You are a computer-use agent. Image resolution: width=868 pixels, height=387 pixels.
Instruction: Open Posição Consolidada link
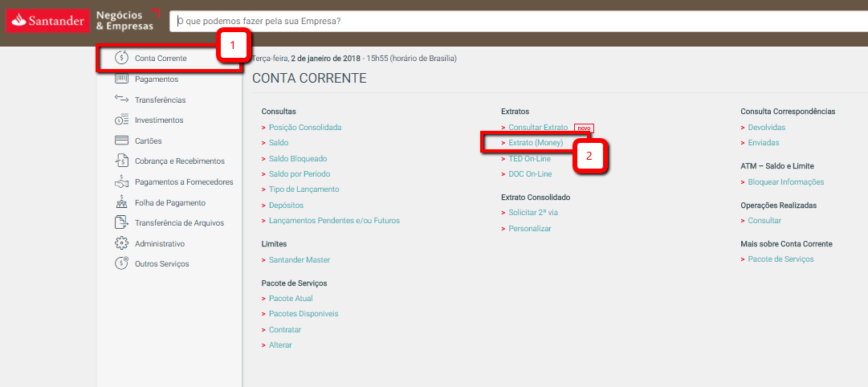(305, 128)
